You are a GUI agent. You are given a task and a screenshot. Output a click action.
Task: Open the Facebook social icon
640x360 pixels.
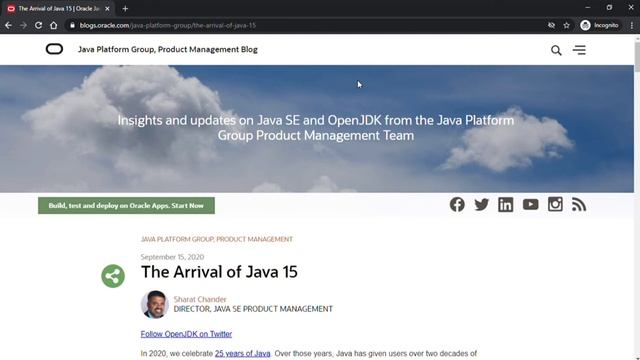[457, 204]
